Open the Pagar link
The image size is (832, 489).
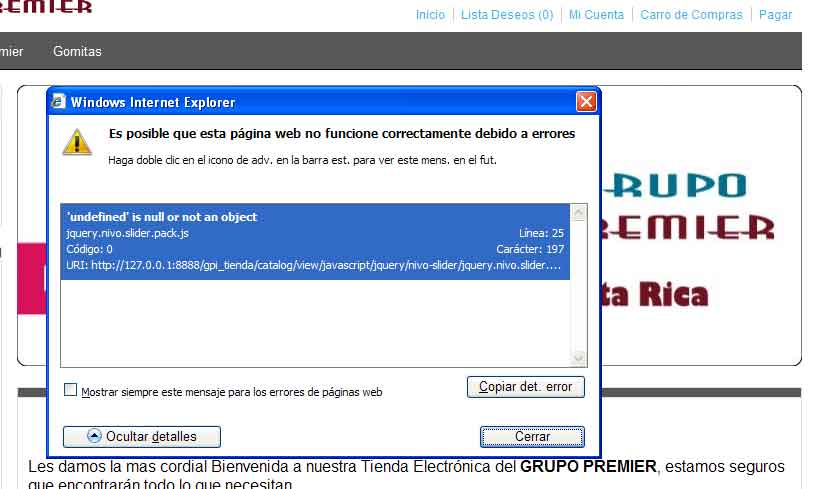(x=775, y=15)
